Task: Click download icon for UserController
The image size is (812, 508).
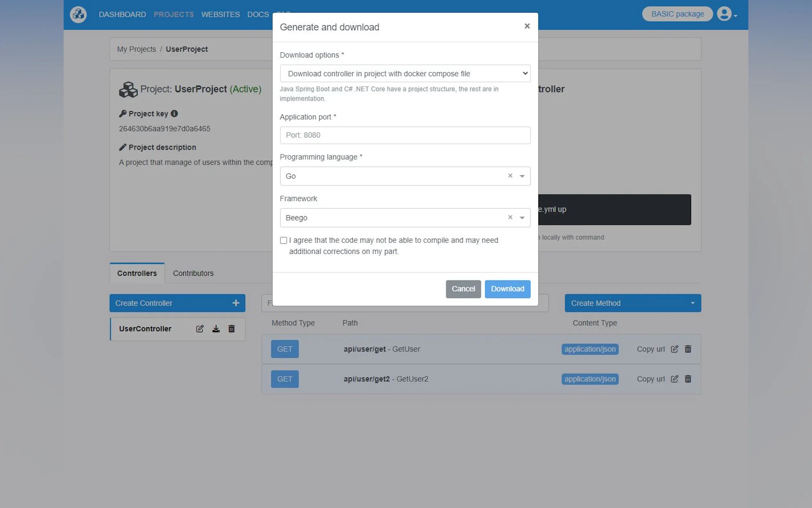Action: pos(216,329)
